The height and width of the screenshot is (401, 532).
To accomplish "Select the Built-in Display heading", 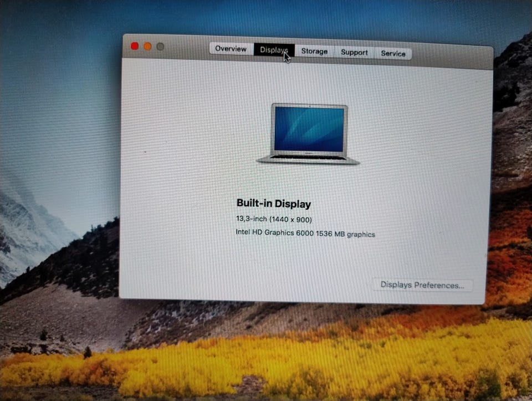I will [273, 204].
